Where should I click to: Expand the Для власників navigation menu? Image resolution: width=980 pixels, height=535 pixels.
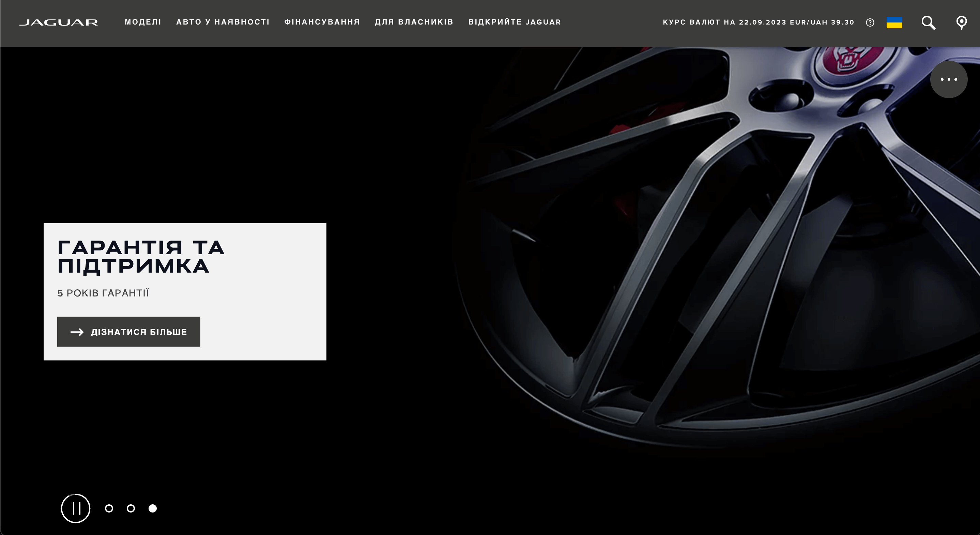point(414,22)
